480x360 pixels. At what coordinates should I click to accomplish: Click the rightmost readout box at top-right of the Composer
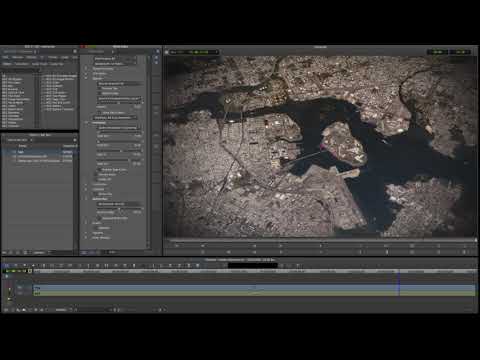point(460,52)
